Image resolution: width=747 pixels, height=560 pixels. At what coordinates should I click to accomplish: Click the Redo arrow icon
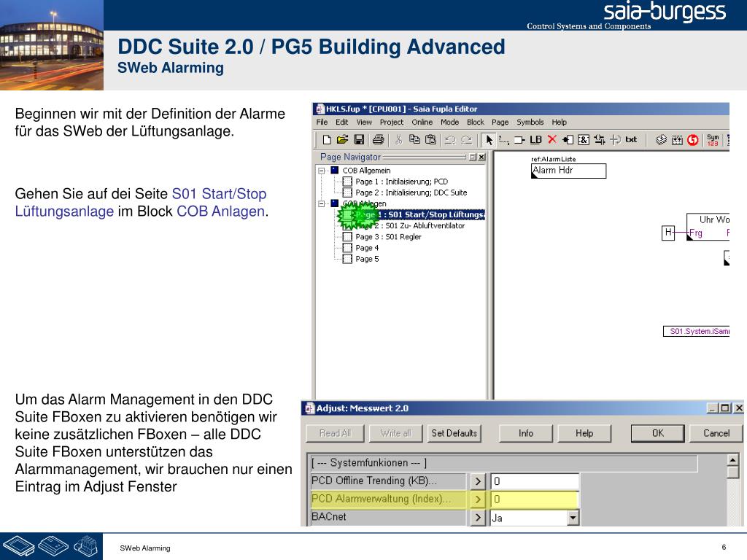pyautogui.click(x=467, y=140)
